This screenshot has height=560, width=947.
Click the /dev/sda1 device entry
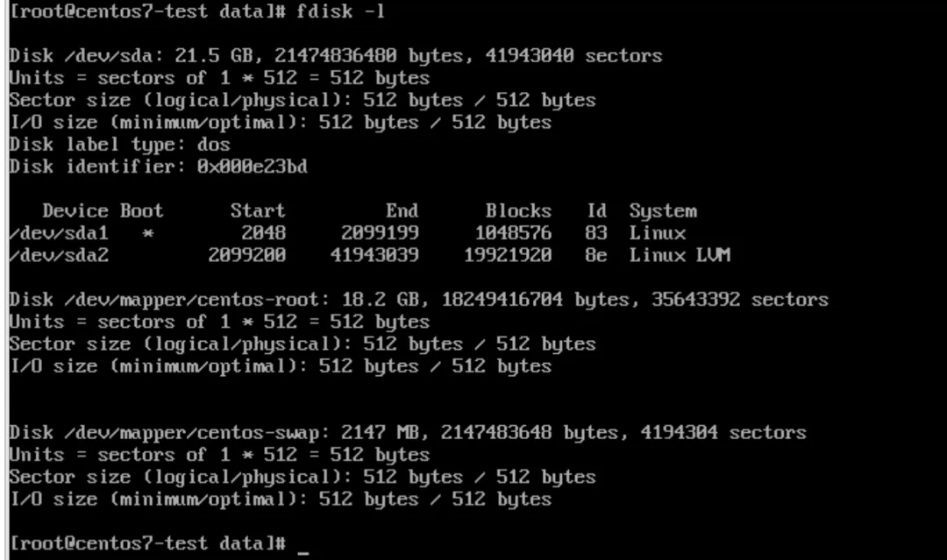60,233
